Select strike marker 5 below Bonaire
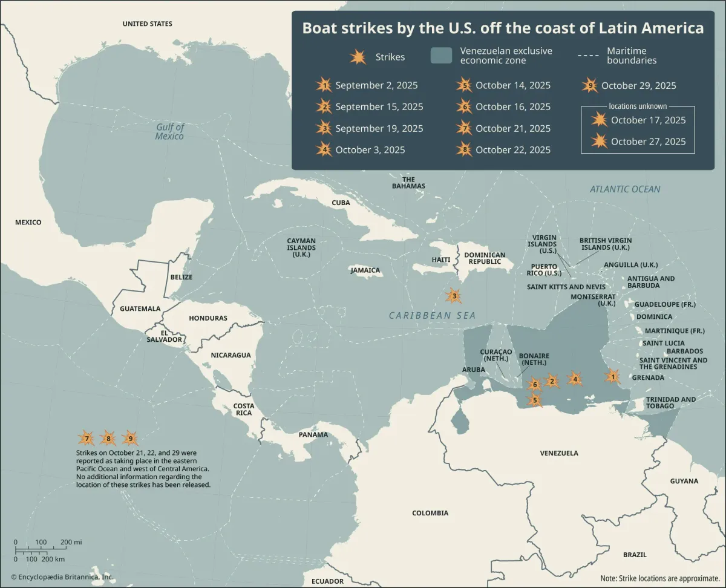Screen dimensions: 726x588 pos(535,400)
